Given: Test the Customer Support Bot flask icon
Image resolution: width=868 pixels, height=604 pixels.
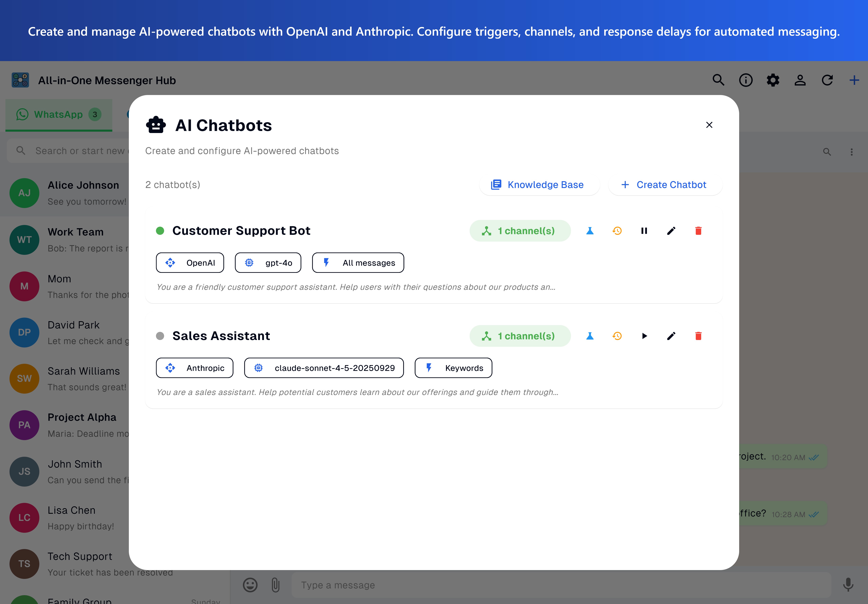Looking at the screenshot, I should click(590, 231).
